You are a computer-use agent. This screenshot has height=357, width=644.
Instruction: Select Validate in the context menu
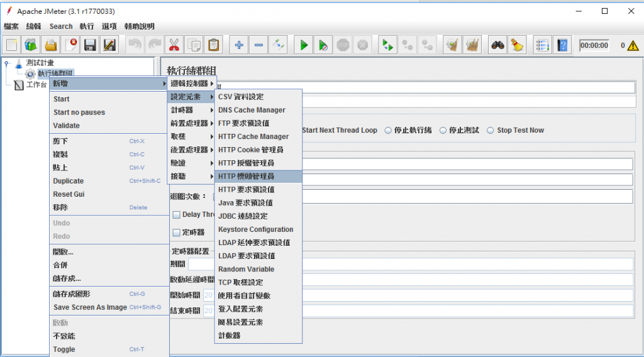pyautogui.click(x=109, y=126)
